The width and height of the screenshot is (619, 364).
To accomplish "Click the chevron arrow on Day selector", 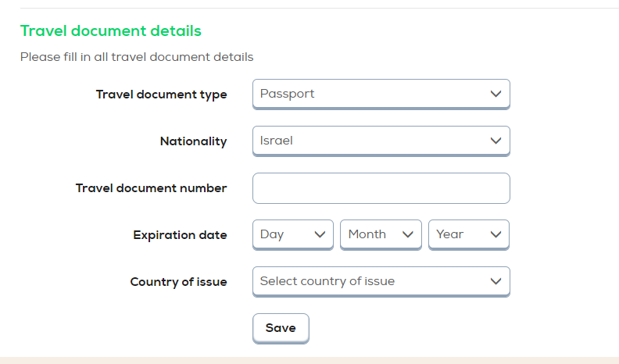I will point(319,234).
